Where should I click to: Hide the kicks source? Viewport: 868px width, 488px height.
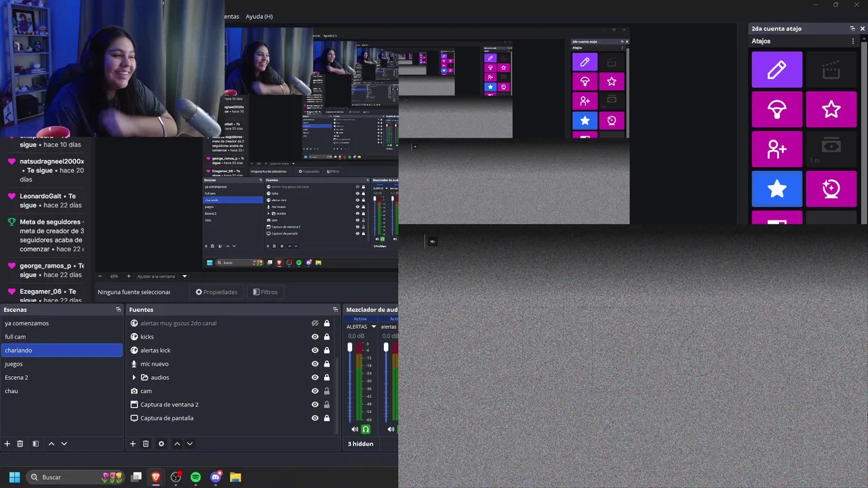pyautogui.click(x=315, y=337)
